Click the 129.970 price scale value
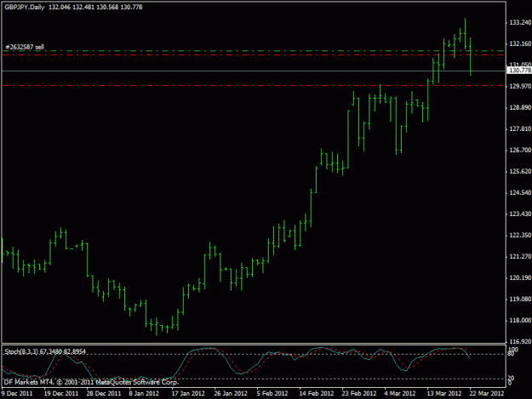532x399 pixels. [520, 87]
